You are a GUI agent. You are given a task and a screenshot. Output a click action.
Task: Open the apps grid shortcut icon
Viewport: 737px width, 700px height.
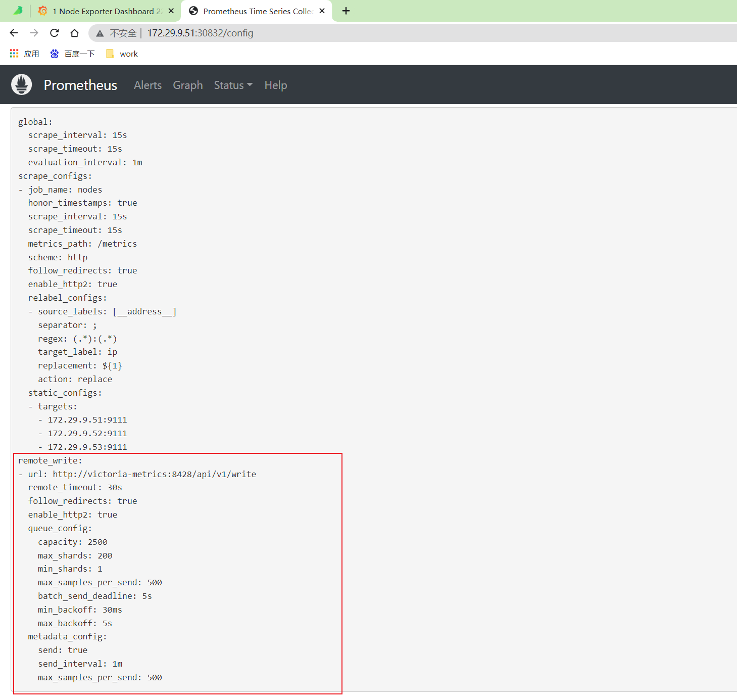[x=14, y=54]
